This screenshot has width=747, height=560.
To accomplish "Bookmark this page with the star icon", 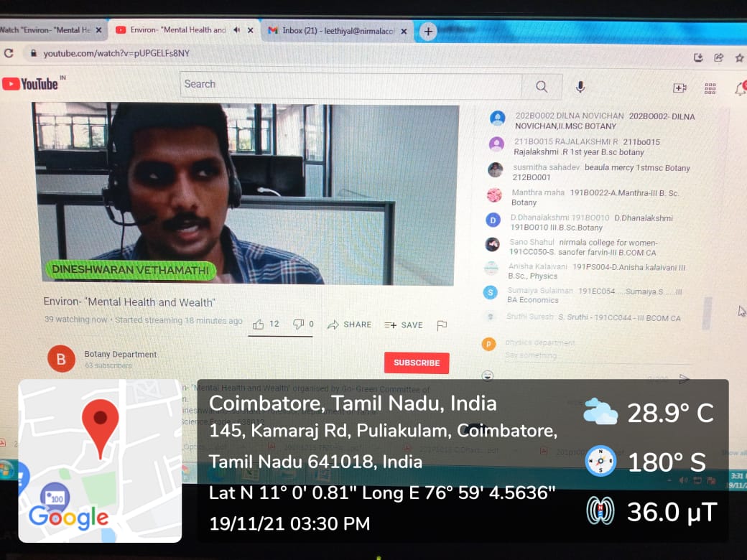I will (x=739, y=57).
